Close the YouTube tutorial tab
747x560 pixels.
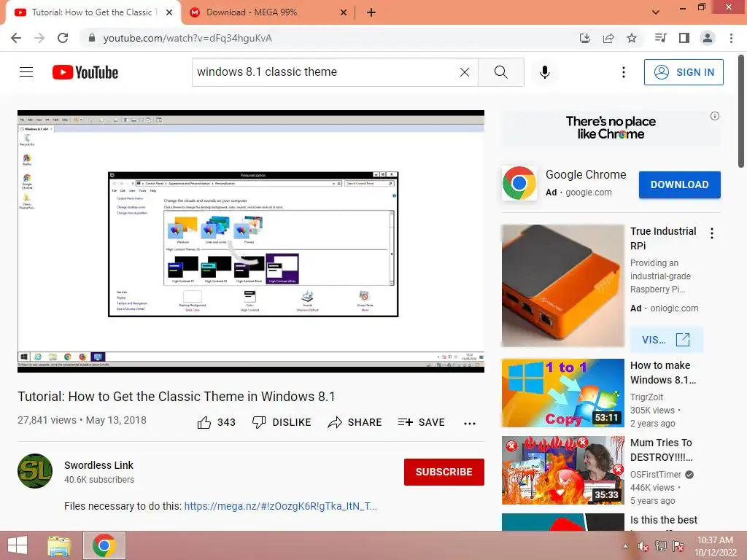[x=169, y=12]
